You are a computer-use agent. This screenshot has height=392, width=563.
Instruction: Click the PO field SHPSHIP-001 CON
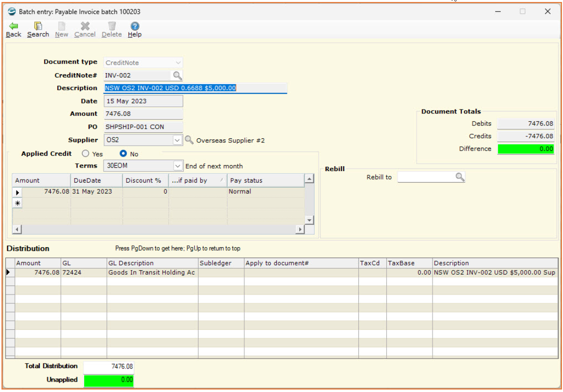(143, 127)
